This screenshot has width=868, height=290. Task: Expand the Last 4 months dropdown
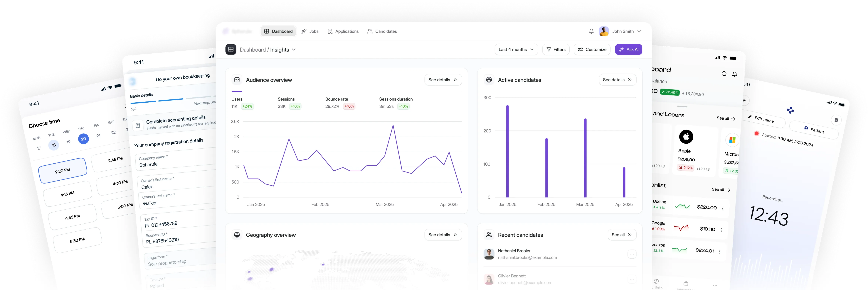point(516,50)
